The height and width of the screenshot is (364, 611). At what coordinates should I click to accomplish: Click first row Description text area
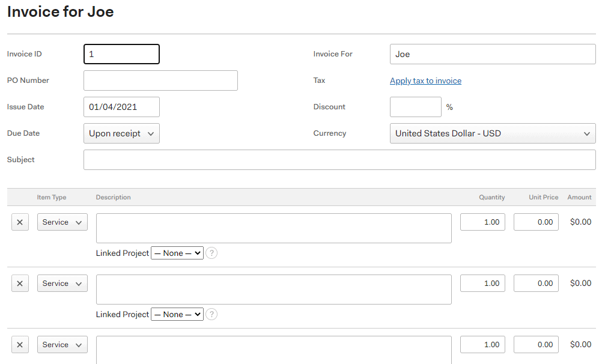[x=273, y=228]
